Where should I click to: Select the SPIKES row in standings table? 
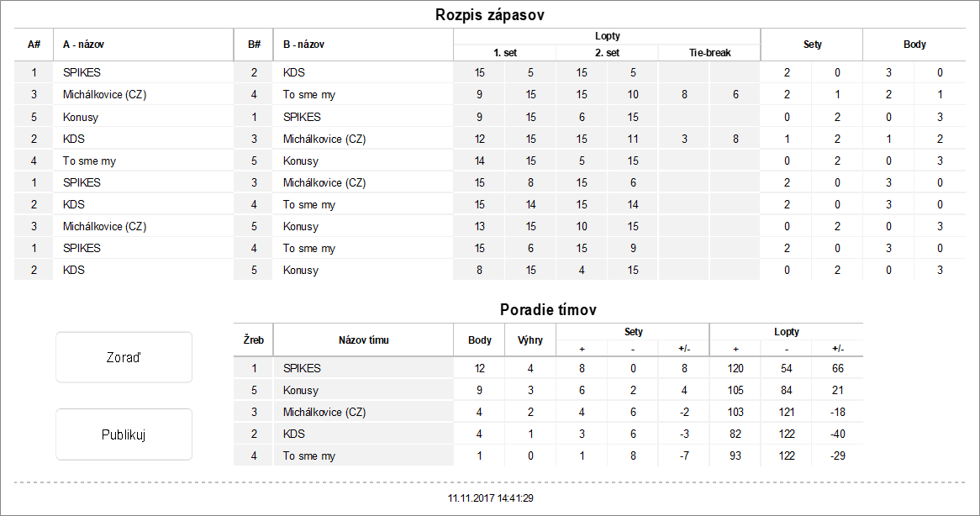click(x=302, y=368)
